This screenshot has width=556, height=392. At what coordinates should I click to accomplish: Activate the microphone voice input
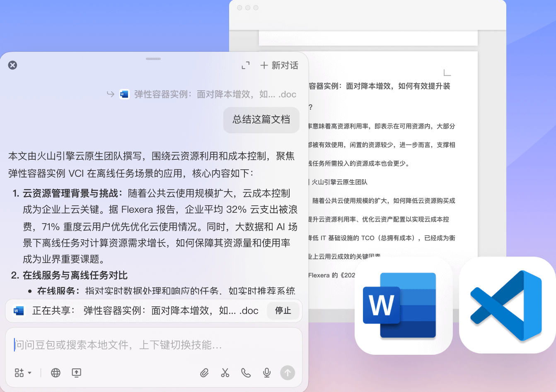pyautogui.click(x=267, y=373)
